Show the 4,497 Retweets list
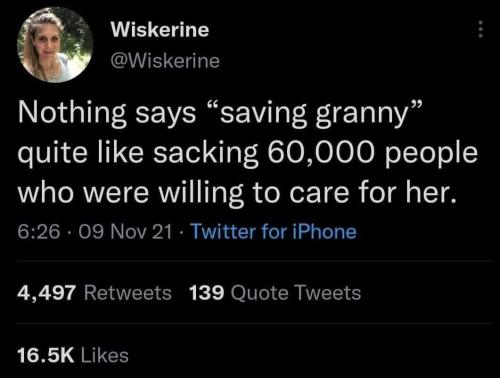Screen dimensions: 500x378 (x=95, y=293)
